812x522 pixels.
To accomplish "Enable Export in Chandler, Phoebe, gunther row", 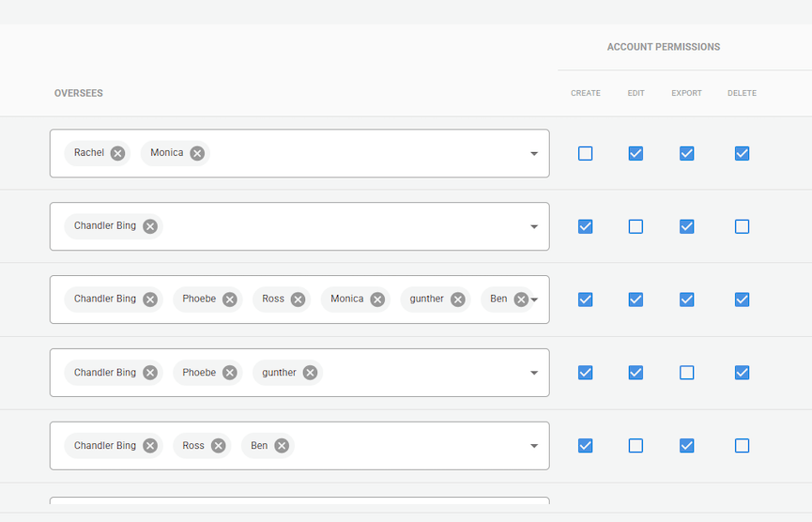I will (686, 373).
